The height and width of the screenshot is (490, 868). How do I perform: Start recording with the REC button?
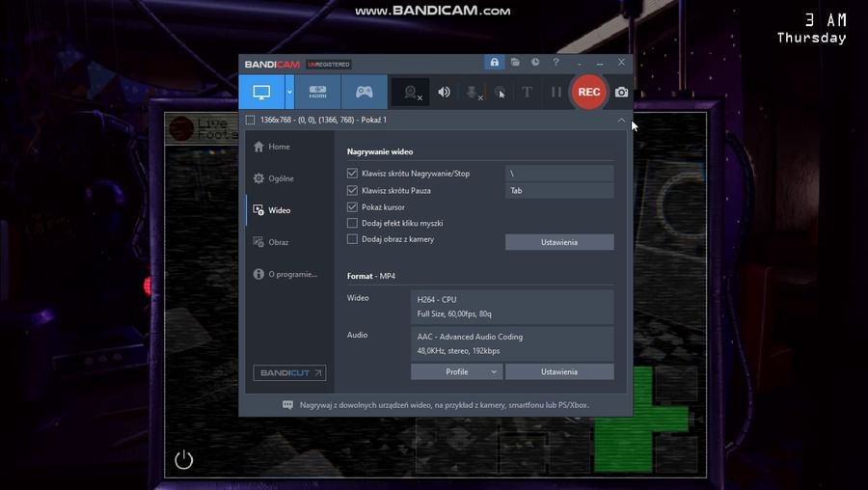click(589, 92)
